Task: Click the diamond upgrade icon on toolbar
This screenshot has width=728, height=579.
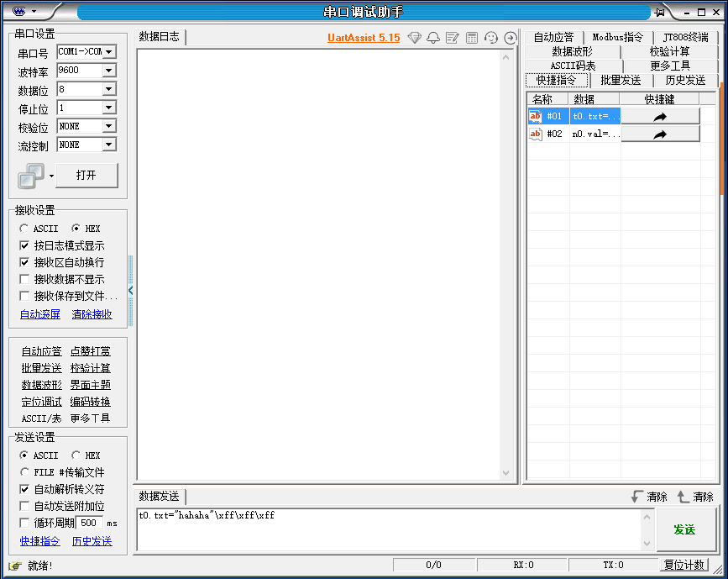Action: tap(414, 39)
